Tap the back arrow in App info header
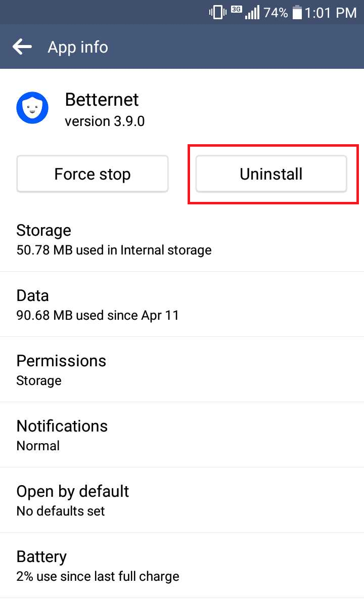 pos(22,47)
